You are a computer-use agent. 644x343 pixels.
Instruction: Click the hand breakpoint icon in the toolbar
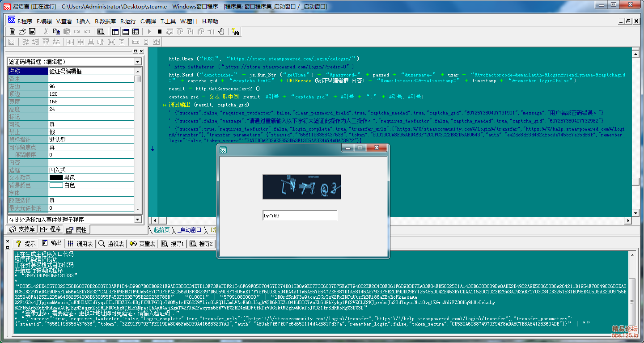coord(221,31)
